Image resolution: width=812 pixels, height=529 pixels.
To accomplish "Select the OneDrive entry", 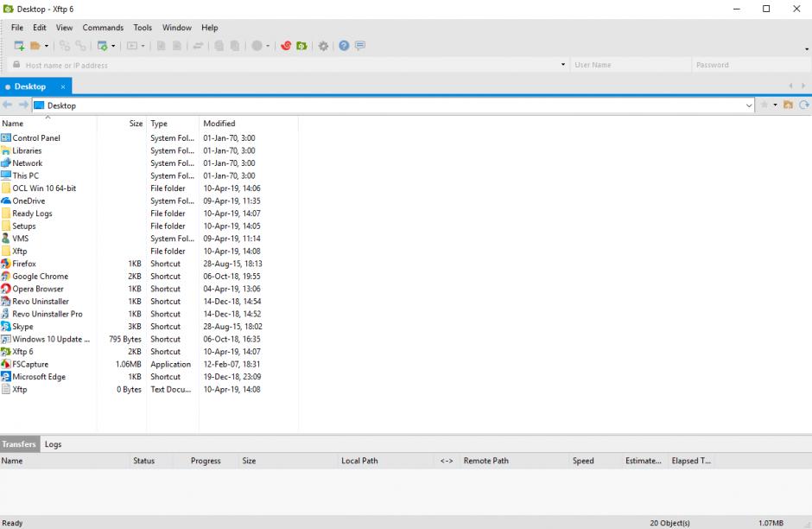I will coord(29,201).
